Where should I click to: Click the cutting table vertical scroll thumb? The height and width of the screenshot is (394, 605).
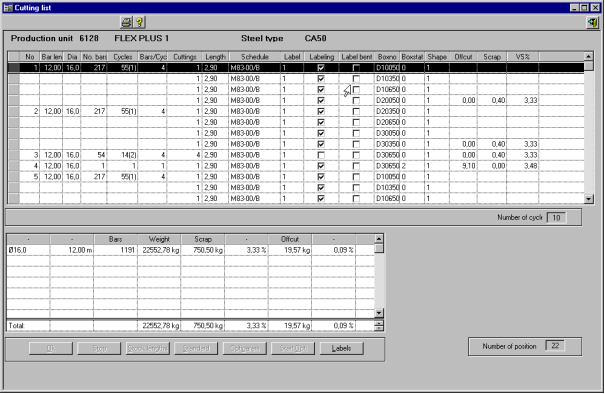(x=588, y=66)
